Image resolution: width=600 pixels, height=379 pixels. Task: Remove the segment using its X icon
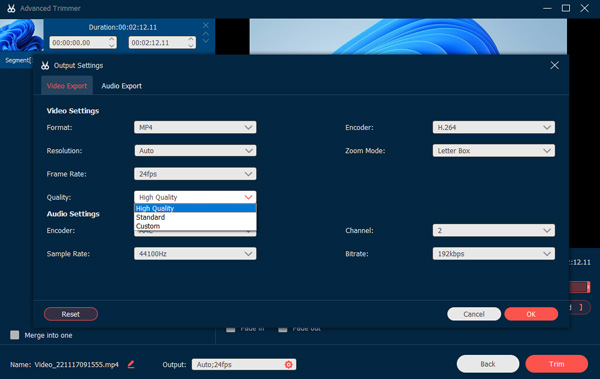206,25
